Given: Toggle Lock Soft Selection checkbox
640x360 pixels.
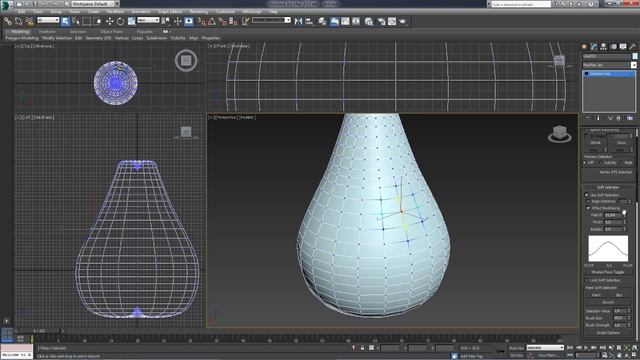Looking at the screenshot, I should click(x=587, y=280).
